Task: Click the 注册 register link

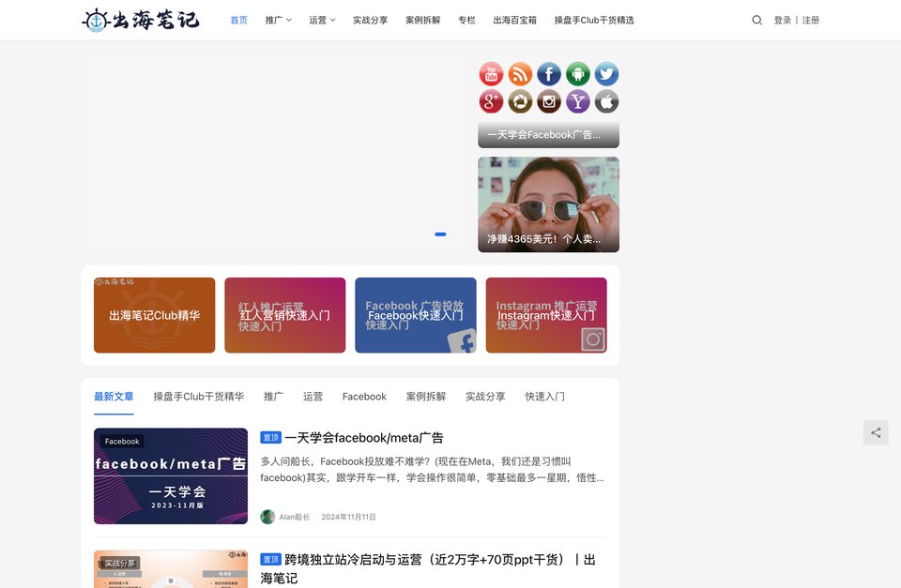Action: 811,20
